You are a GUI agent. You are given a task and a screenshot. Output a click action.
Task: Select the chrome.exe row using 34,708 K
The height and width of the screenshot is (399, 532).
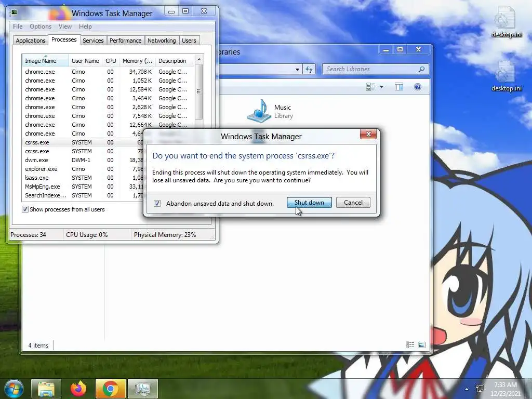108,72
